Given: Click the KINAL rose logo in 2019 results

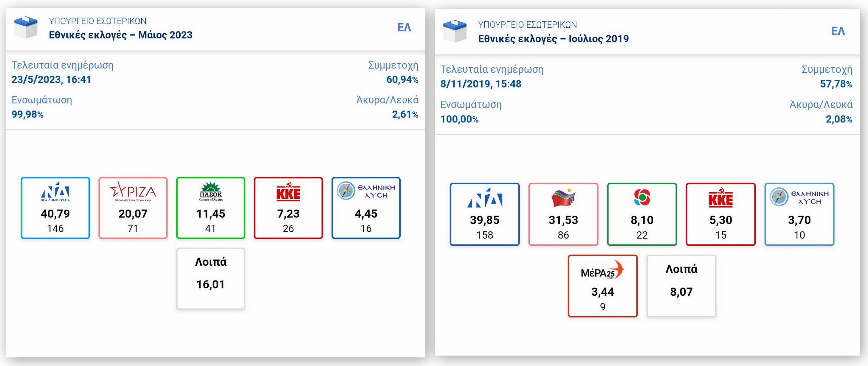Looking at the screenshot, I should click(x=642, y=198).
